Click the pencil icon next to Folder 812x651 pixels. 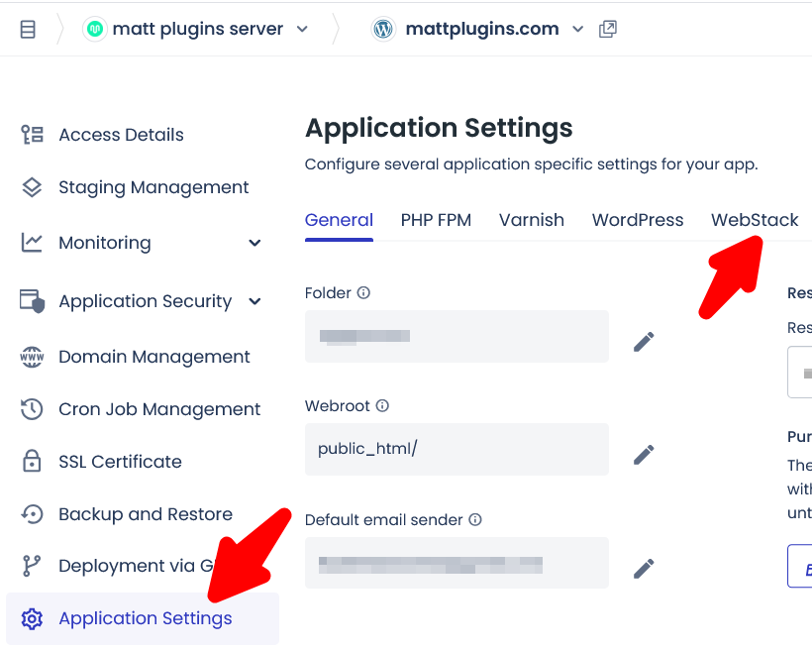click(644, 342)
